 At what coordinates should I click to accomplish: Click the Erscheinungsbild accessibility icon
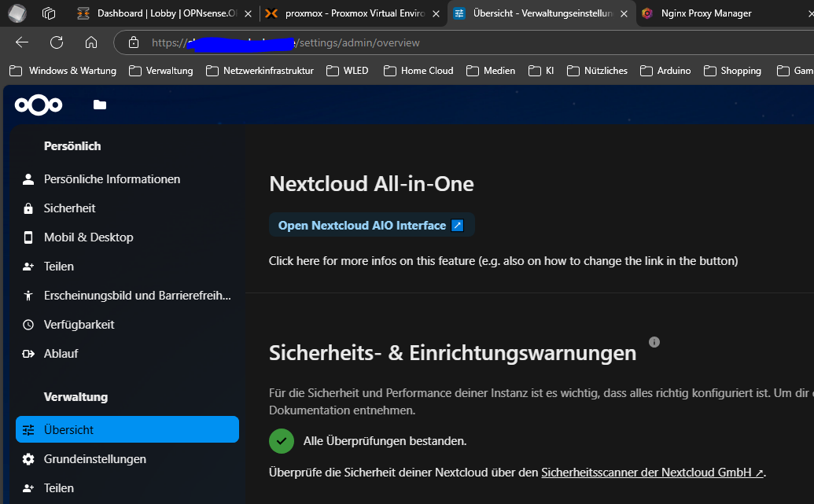28,296
